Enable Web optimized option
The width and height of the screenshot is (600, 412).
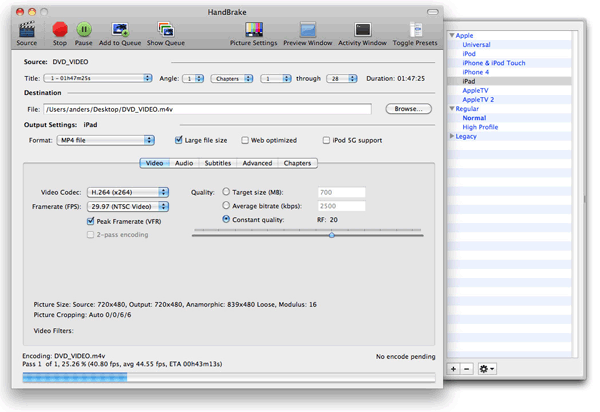tap(245, 140)
